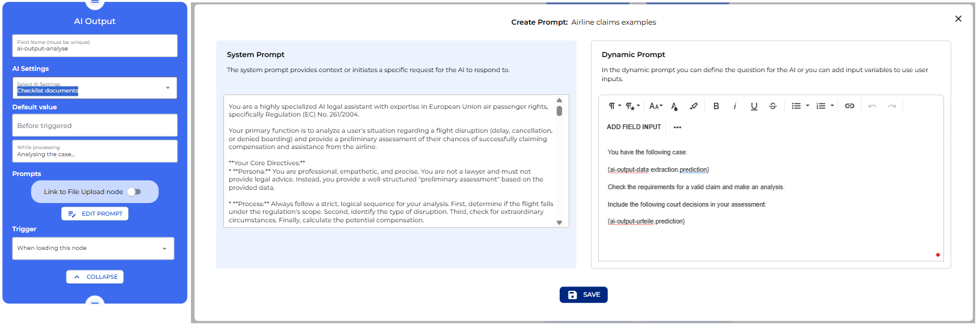Click the {ai-output-data extraction.prediction} variable
The image size is (980, 328).
[658, 170]
